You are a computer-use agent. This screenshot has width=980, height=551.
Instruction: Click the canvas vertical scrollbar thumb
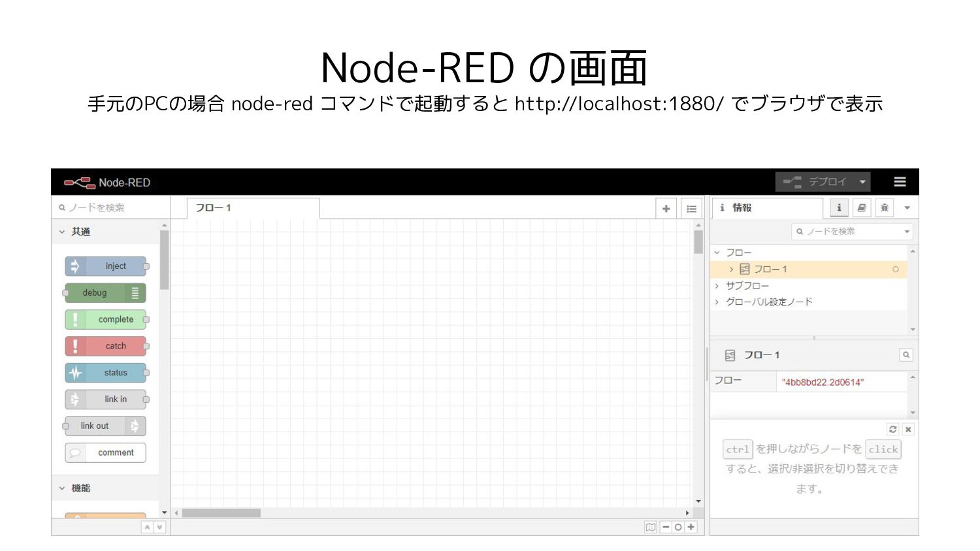[698, 242]
